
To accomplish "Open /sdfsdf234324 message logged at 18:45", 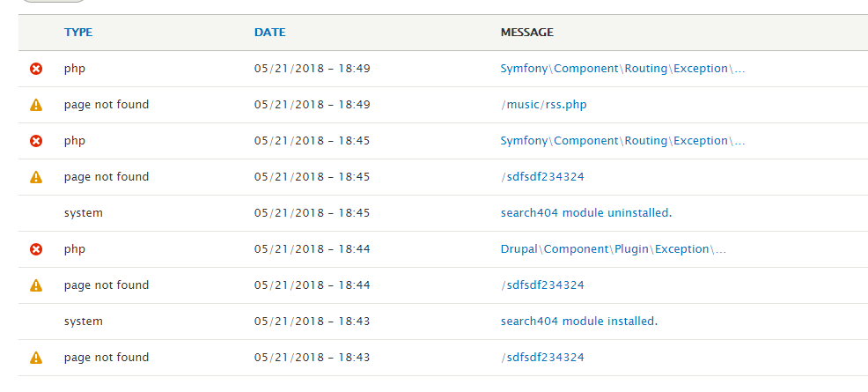I will (542, 177).
